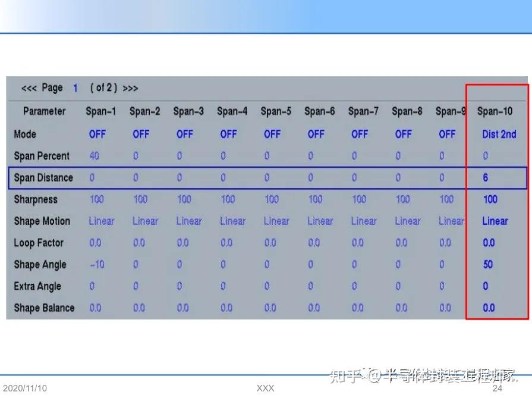This screenshot has width=532, height=398.
Task: Open the Span-10 Mode selector showing Dist 2nd
Action: click(x=498, y=134)
